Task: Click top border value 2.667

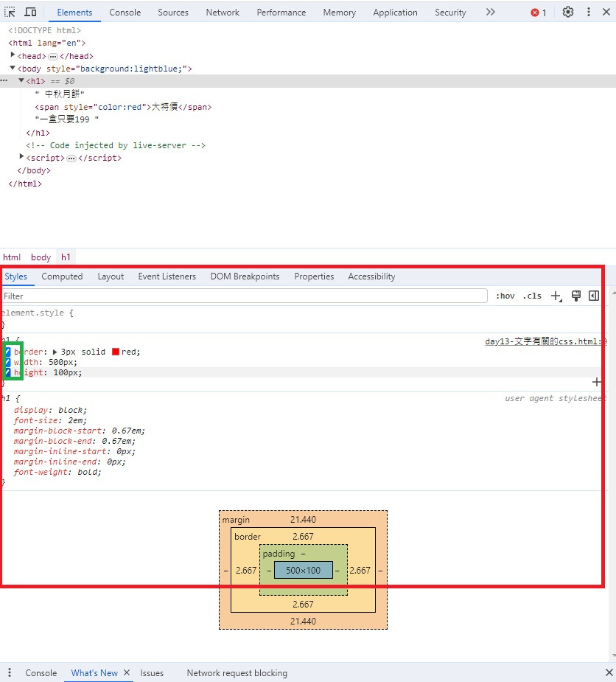Action: 303,536
